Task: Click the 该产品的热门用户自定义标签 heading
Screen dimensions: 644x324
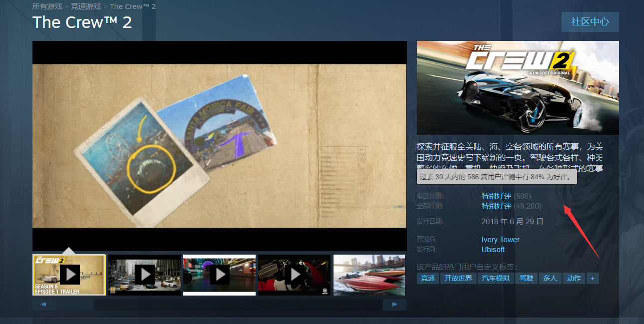Action: [x=467, y=267]
